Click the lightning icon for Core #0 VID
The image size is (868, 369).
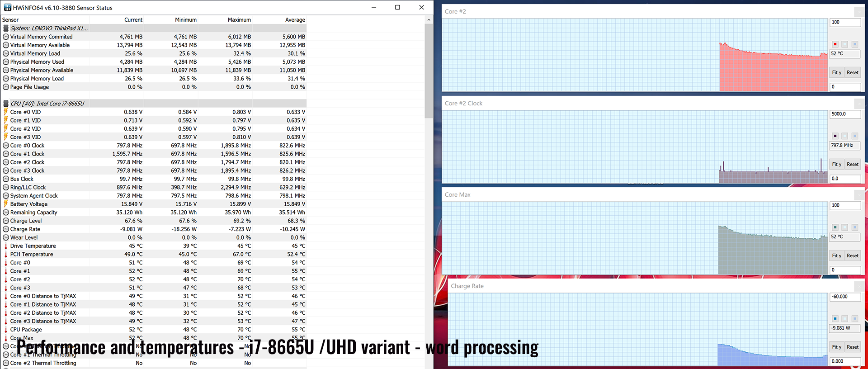6,112
